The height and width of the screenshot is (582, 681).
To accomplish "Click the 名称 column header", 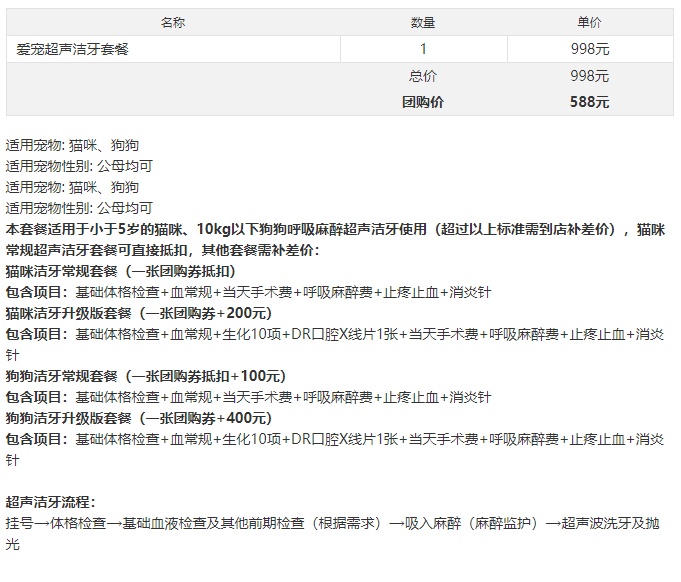I will [173, 22].
